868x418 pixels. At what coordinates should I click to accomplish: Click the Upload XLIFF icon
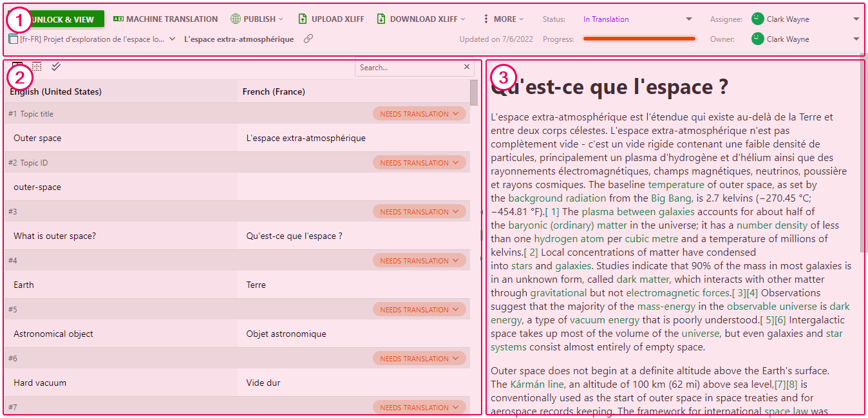click(302, 19)
